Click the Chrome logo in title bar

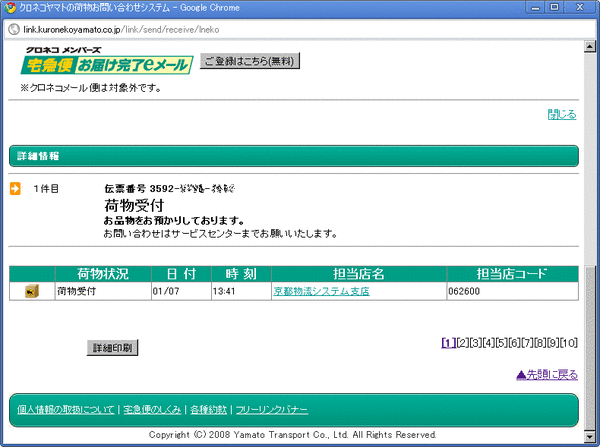point(10,8)
